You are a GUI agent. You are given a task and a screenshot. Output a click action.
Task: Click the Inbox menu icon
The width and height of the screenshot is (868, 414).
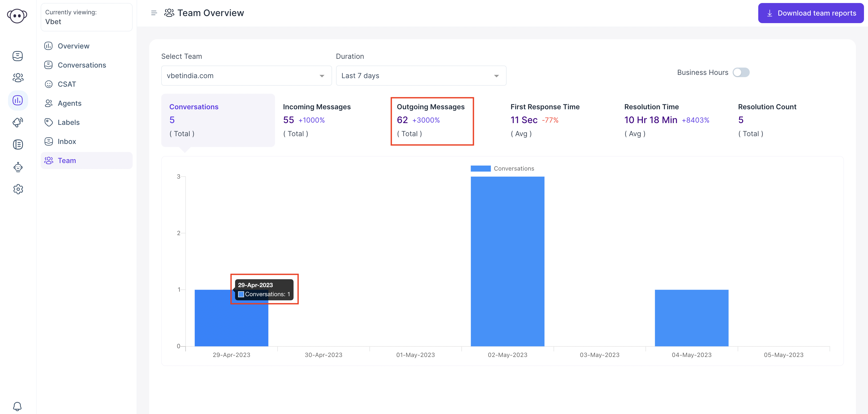pos(48,141)
